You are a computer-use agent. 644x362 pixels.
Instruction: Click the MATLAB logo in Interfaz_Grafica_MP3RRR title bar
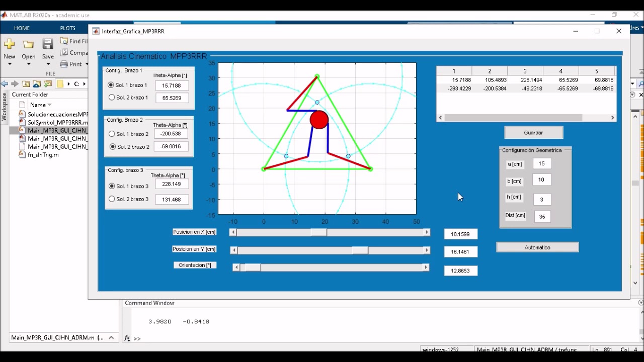point(96,31)
